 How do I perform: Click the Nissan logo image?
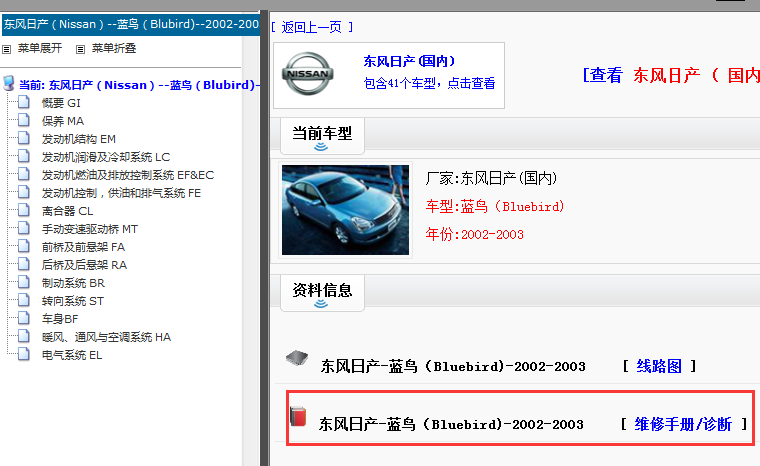(x=308, y=74)
